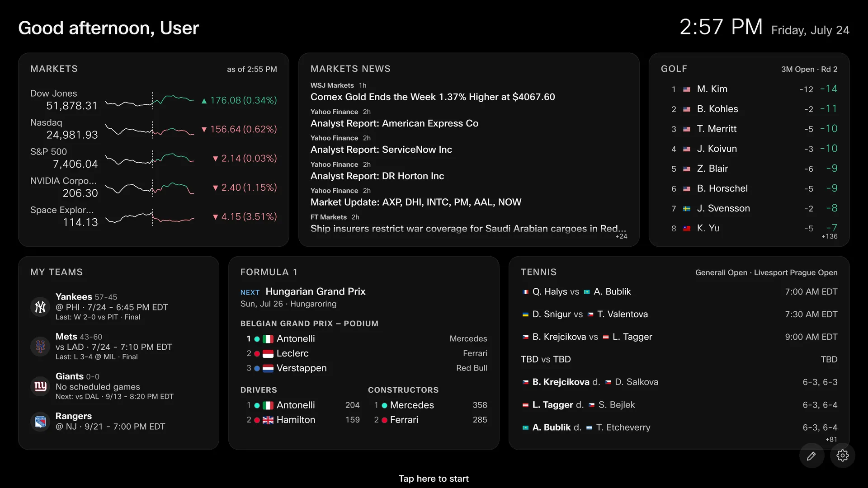Click the flag beside Q. Halys

[x=525, y=292]
